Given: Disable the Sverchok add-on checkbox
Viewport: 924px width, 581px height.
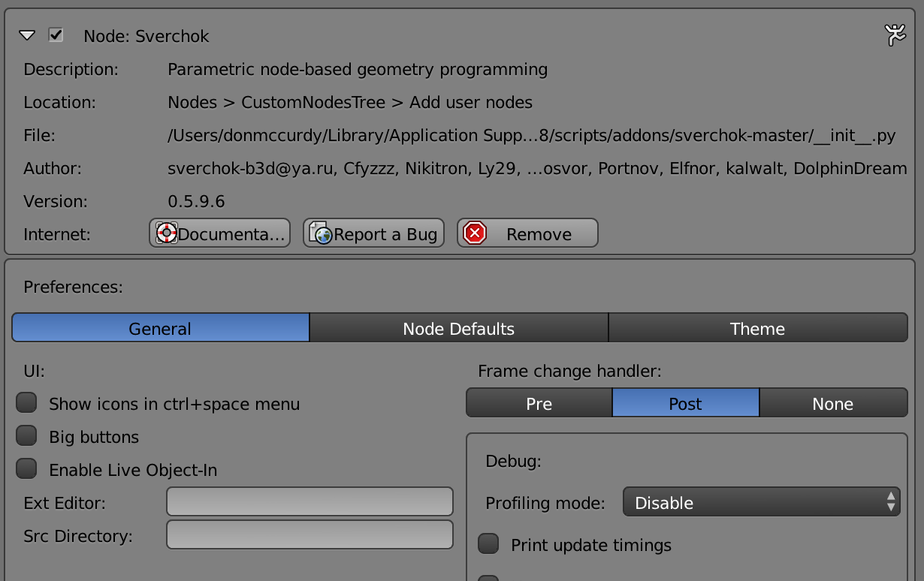Looking at the screenshot, I should 54,35.
